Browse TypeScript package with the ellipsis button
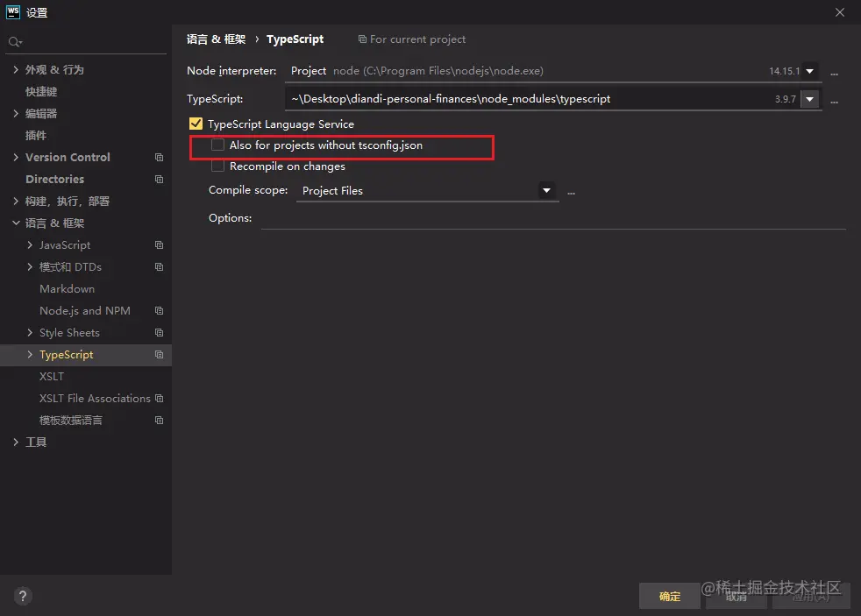 834,101
